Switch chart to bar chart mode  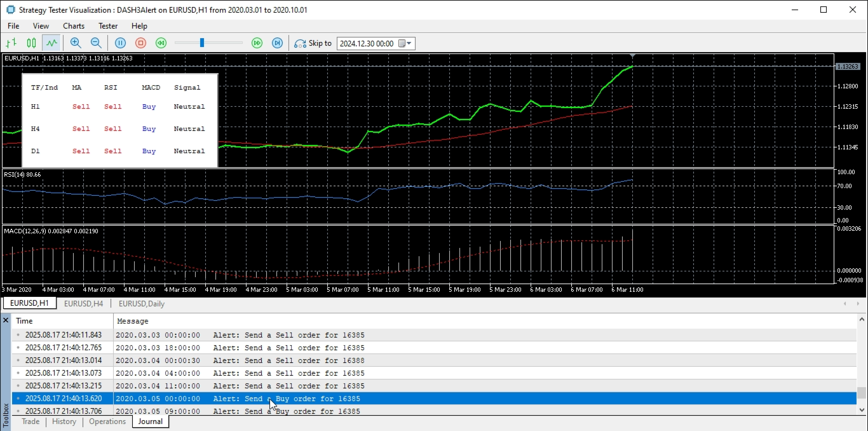(x=11, y=43)
